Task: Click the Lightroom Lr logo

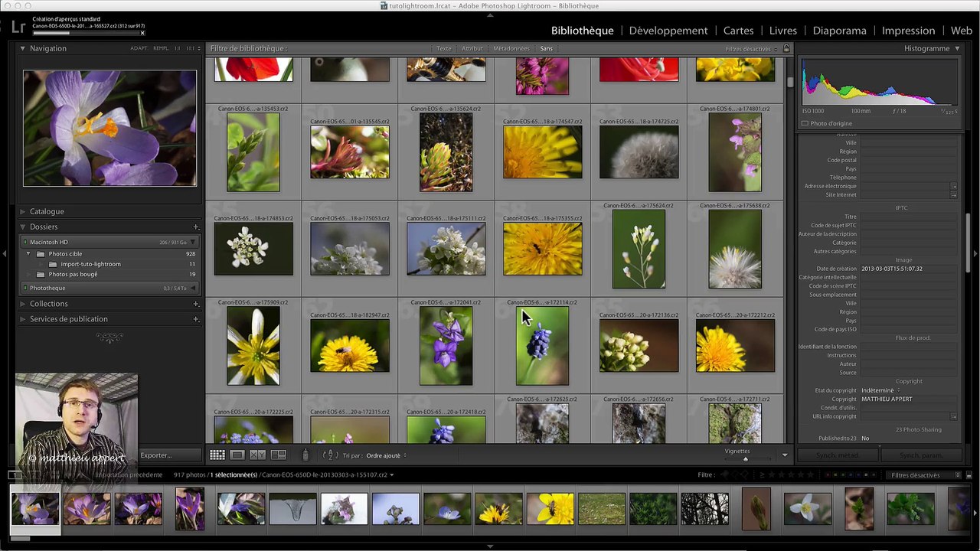Action: tap(18, 26)
